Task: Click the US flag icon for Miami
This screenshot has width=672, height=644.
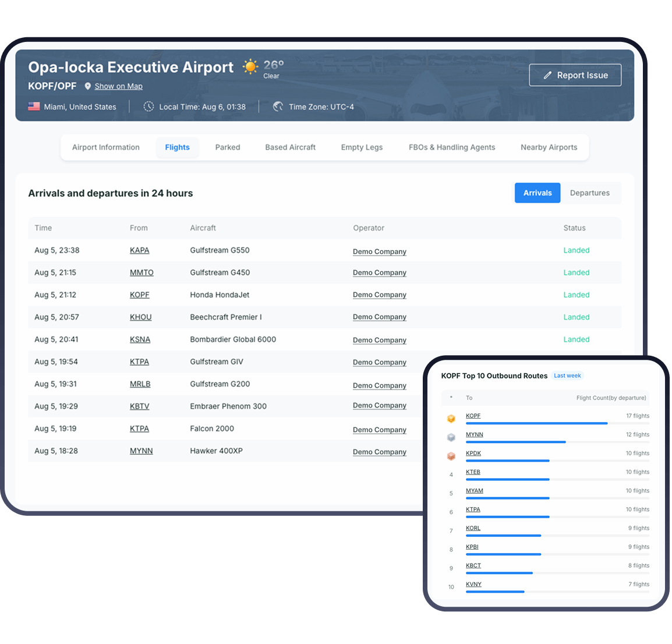Action: coord(33,107)
